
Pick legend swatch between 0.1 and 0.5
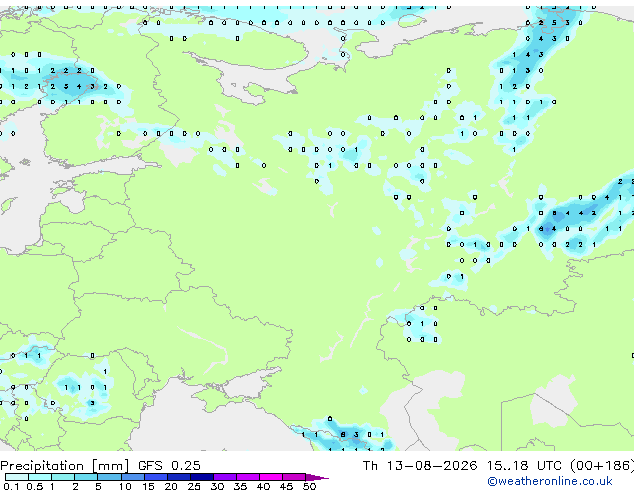pyautogui.click(x=17, y=477)
